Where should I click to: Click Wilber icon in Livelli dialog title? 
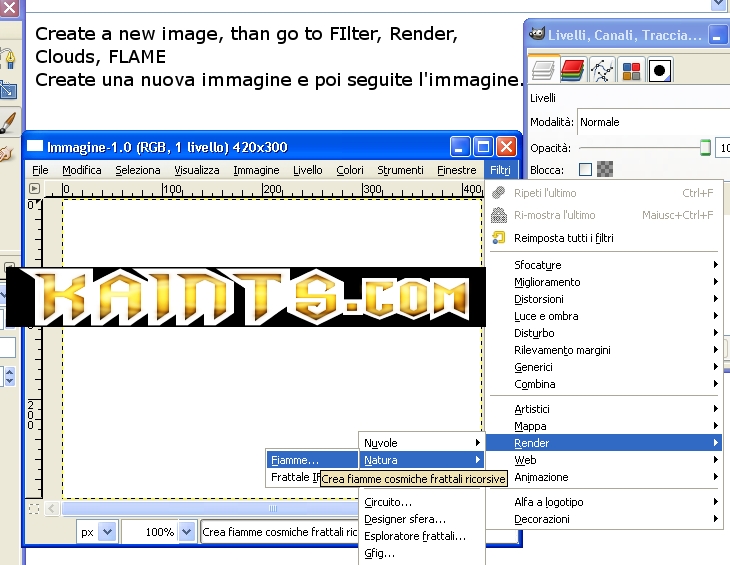537,34
